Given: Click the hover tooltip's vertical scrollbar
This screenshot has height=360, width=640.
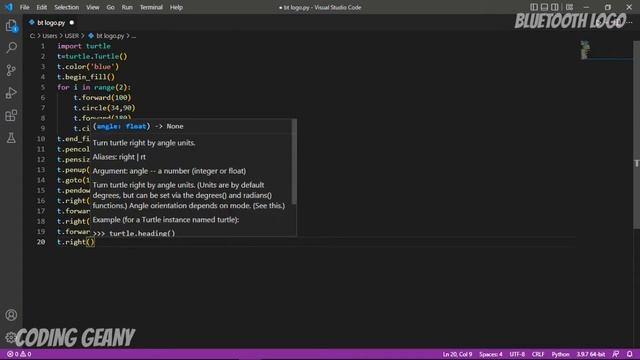Looking at the screenshot, I should pyautogui.click(x=294, y=162).
